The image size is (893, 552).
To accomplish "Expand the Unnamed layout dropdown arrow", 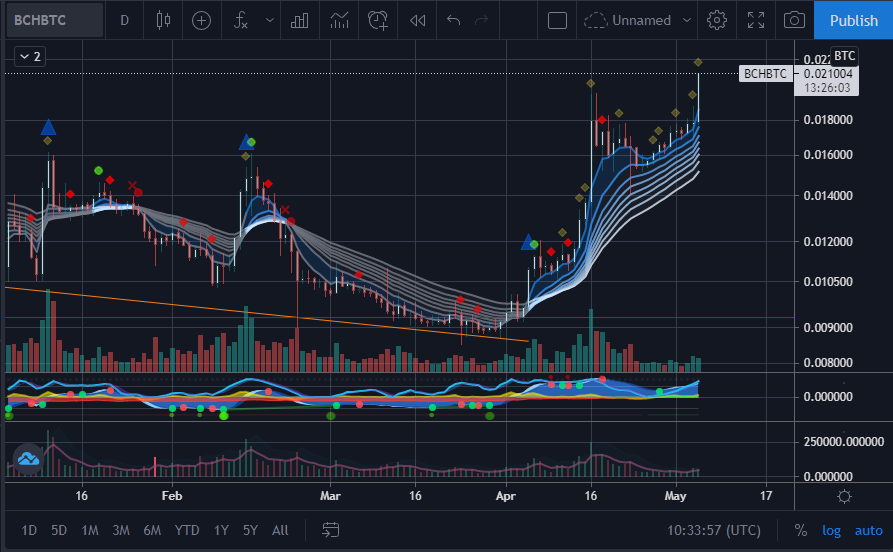I will (x=687, y=21).
